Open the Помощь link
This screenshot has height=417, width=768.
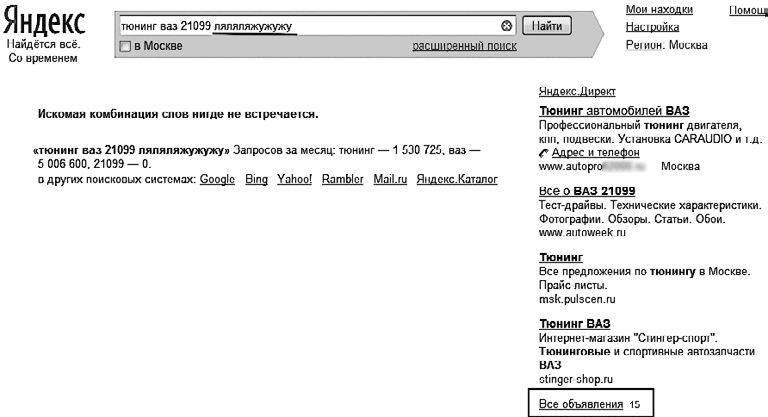tap(748, 10)
